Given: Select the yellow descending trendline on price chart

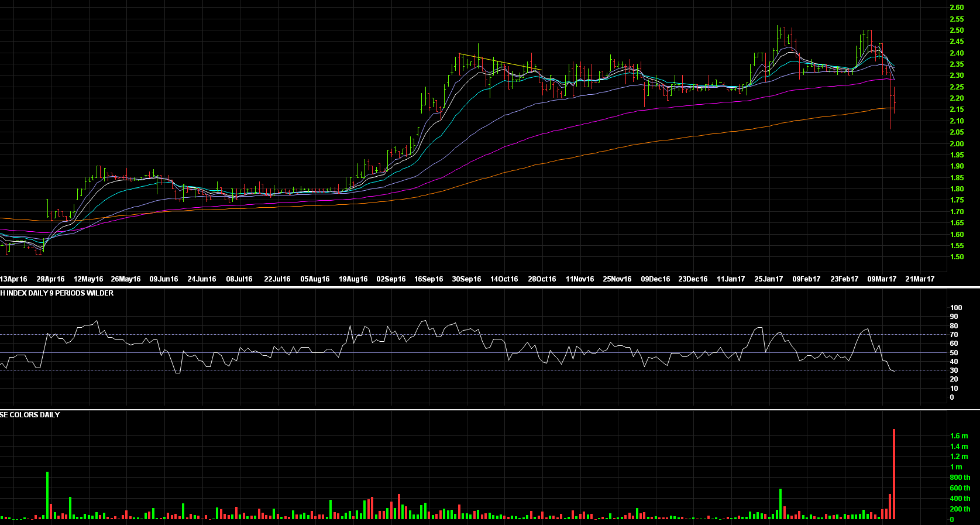Looking at the screenshot, I should coord(499,61).
